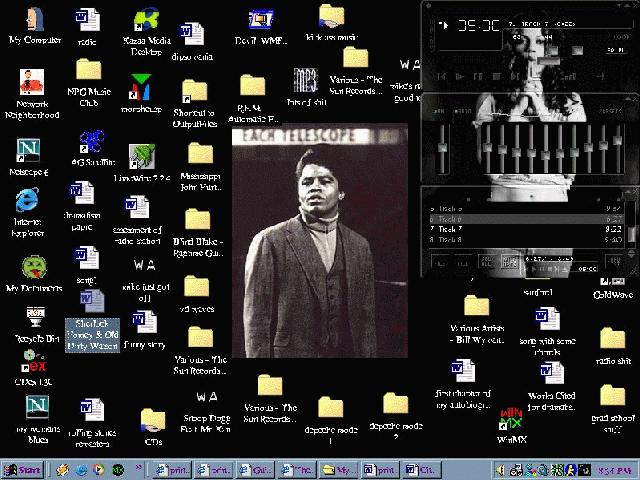Click the Windows Start button

click(24, 470)
